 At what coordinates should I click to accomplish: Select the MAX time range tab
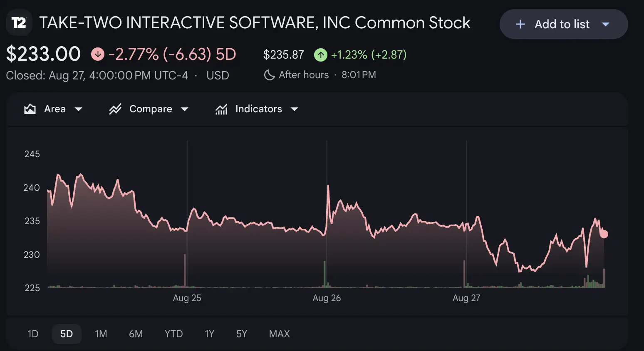280,334
